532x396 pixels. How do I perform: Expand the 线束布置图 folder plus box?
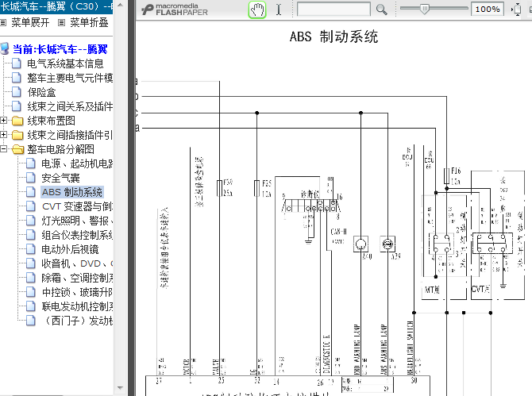[3, 121]
